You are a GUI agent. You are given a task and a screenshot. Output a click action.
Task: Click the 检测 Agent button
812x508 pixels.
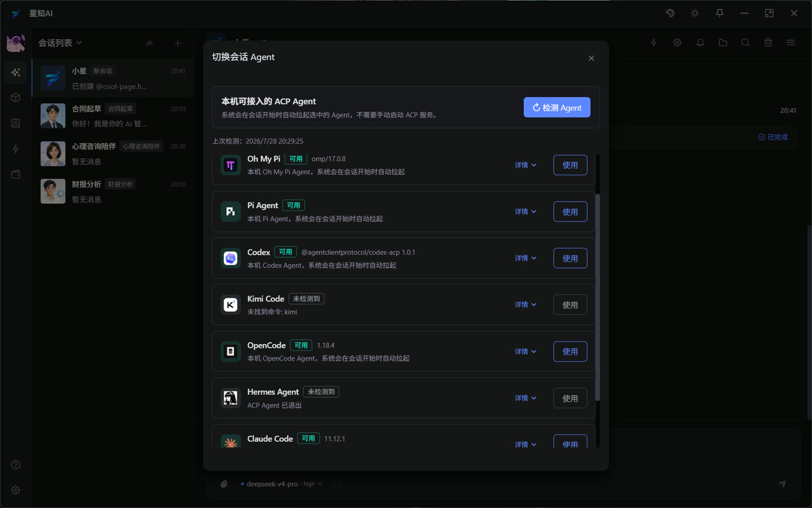[557, 107]
